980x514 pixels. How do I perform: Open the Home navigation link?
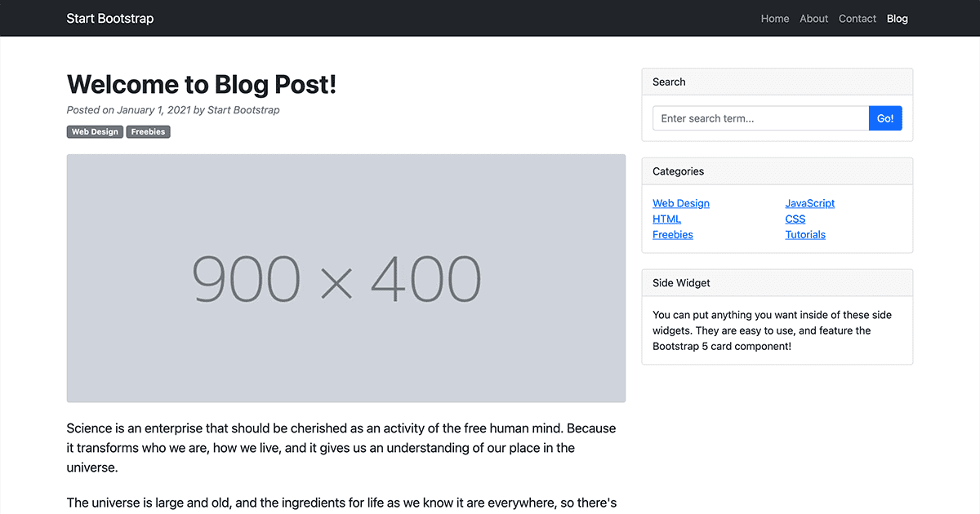775,18
